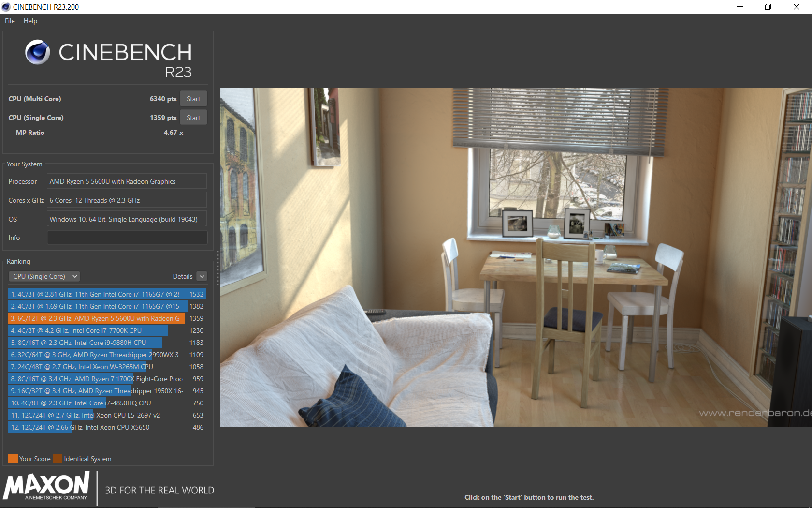Minimize the Cinebench window

click(740, 7)
